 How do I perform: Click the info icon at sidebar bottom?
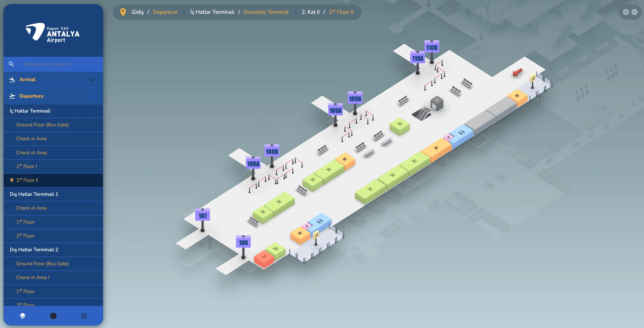coord(53,316)
